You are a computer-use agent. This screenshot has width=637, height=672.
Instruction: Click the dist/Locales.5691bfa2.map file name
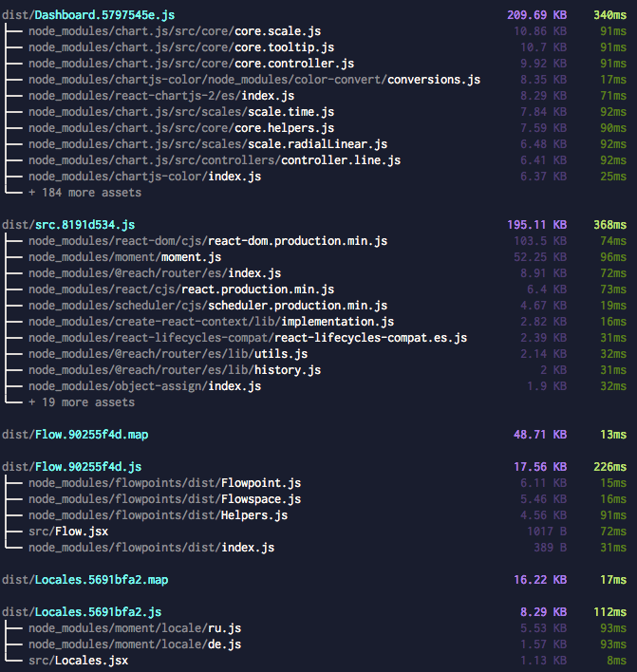point(84,580)
